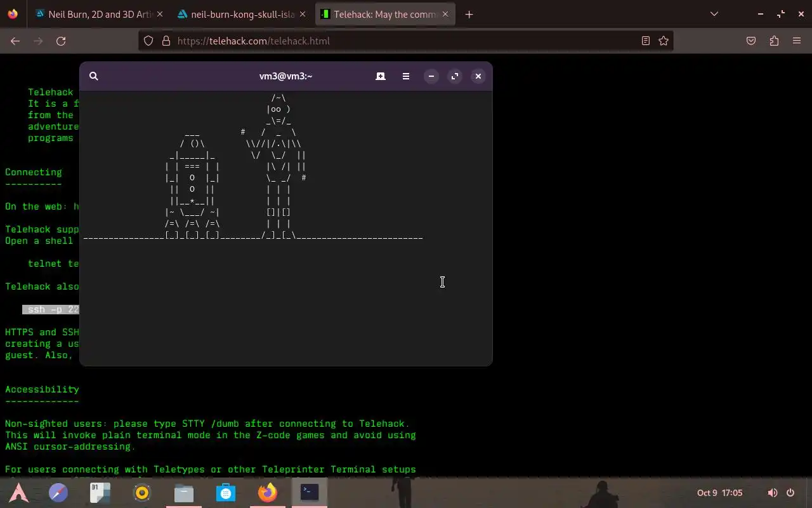The height and width of the screenshot is (508, 812).
Task: Switch to Firefox from the dock
Action: (268, 493)
